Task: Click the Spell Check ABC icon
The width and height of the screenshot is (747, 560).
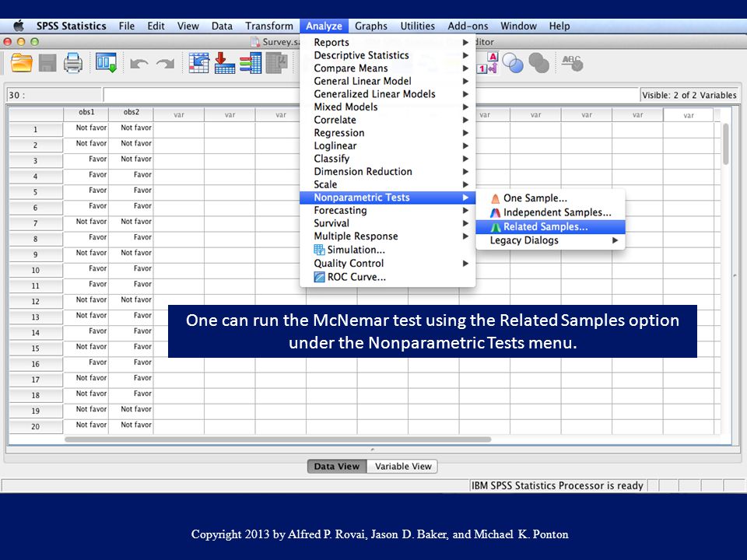Action: coord(572,62)
